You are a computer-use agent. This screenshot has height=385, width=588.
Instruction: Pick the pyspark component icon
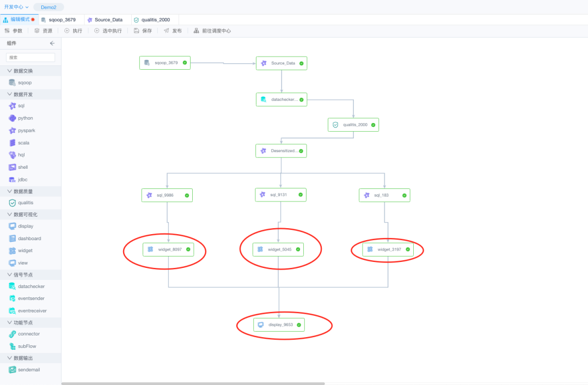click(x=12, y=131)
